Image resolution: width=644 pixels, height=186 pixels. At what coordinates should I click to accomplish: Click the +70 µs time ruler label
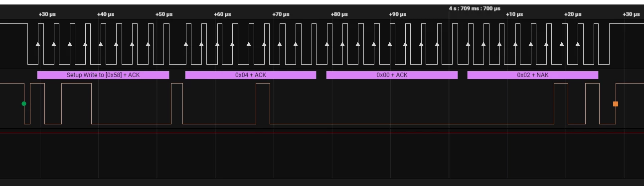coord(281,14)
